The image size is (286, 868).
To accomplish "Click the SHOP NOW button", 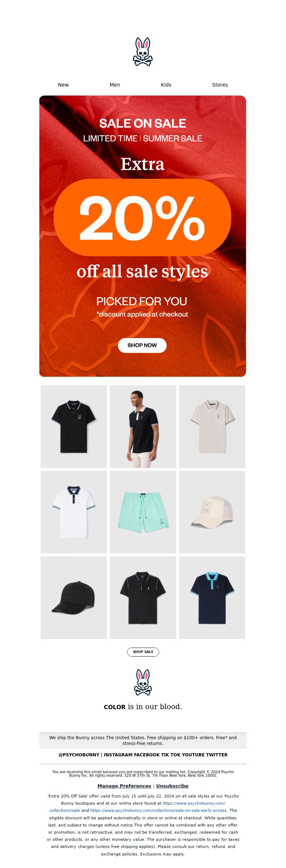I will coord(142,345).
